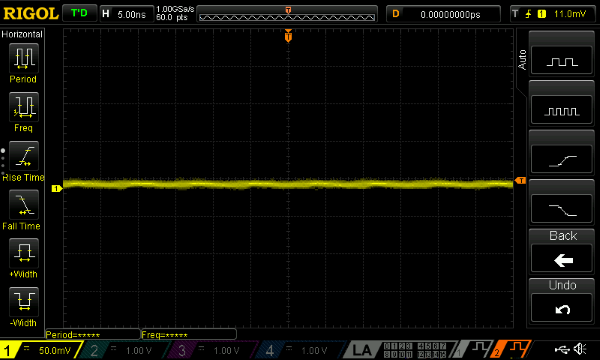Select the -Width measurement icon
The width and height of the screenshot is (600, 360).
[x=24, y=302]
